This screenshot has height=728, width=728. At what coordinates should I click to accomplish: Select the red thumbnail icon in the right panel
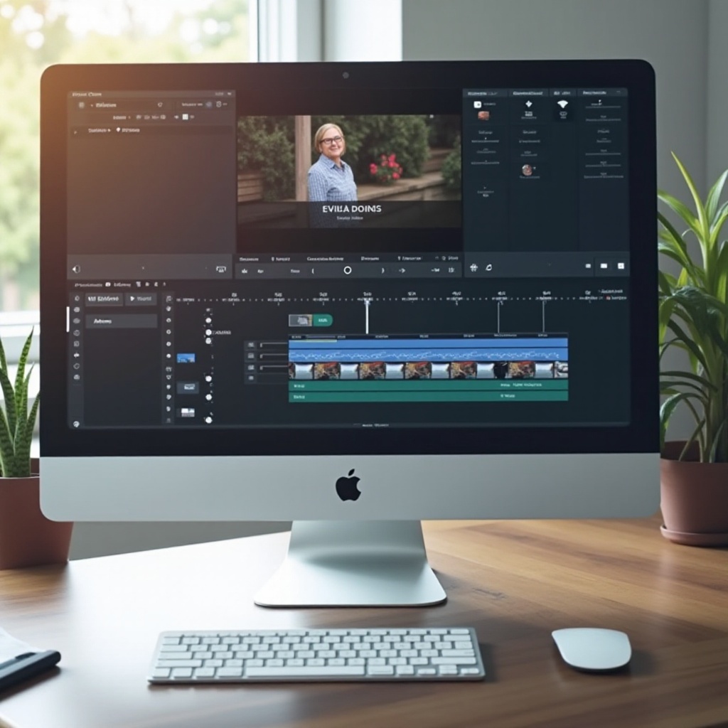[483, 115]
